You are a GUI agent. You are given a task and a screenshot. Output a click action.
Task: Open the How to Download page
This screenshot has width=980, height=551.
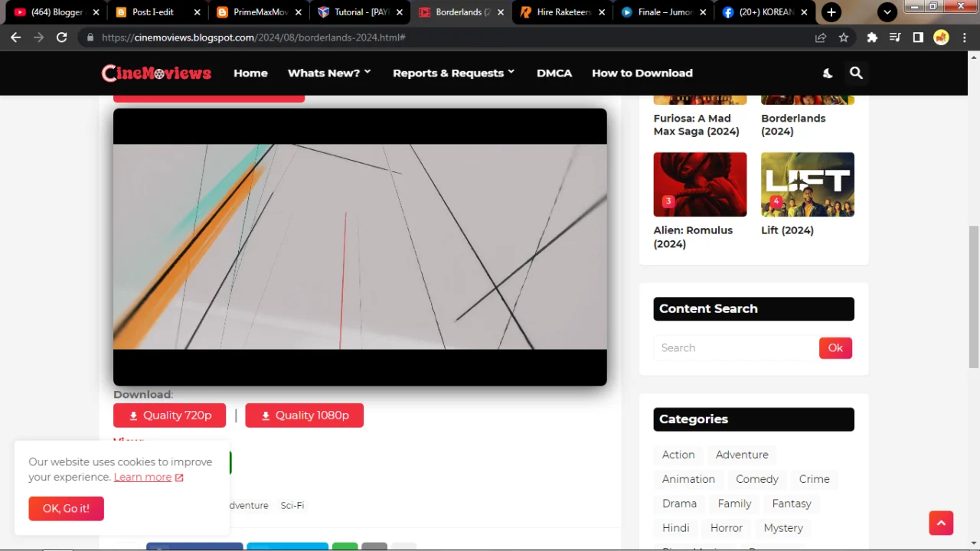pyautogui.click(x=642, y=73)
